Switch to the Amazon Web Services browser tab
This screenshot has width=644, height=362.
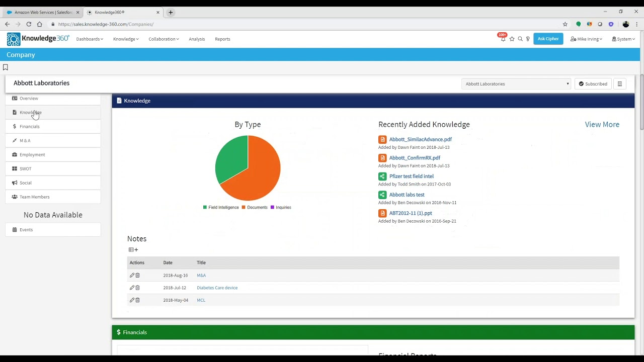[43, 12]
